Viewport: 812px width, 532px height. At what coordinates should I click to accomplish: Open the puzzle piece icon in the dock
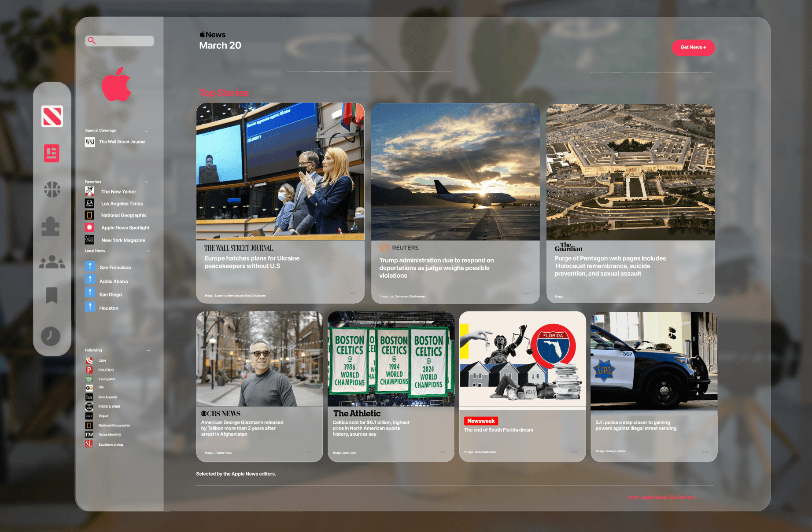pyautogui.click(x=51, y=227)
